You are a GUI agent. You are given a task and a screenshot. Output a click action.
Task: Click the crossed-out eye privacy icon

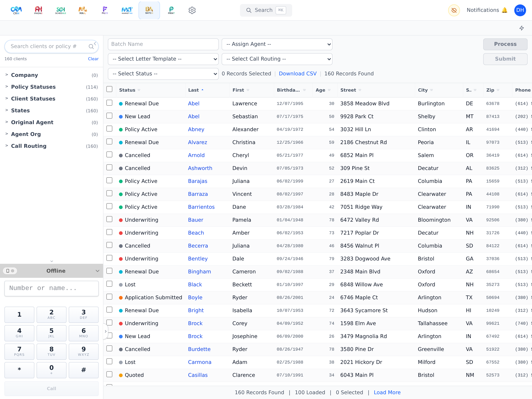454,10
